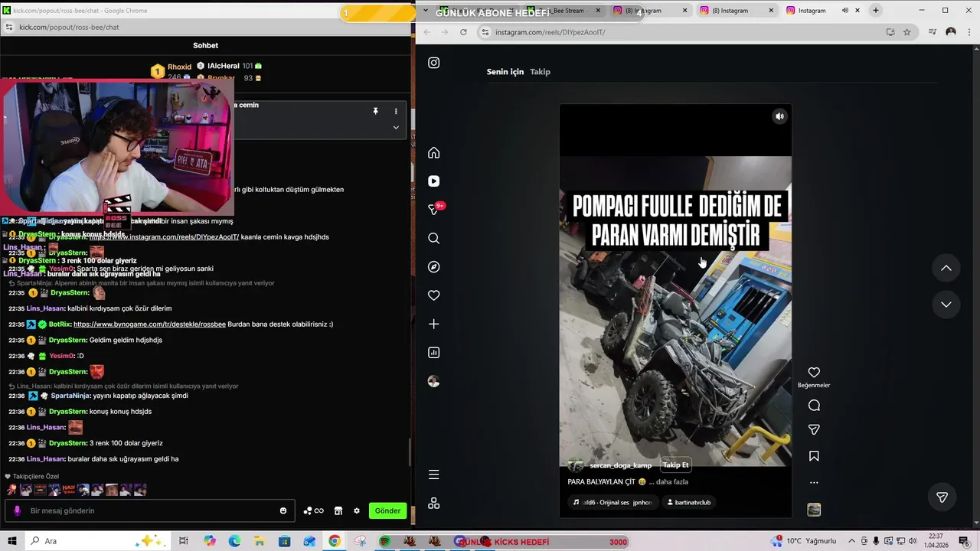Save the reel with bookmark icon
The height and width of the screenshot is (551, 980).
814,456
